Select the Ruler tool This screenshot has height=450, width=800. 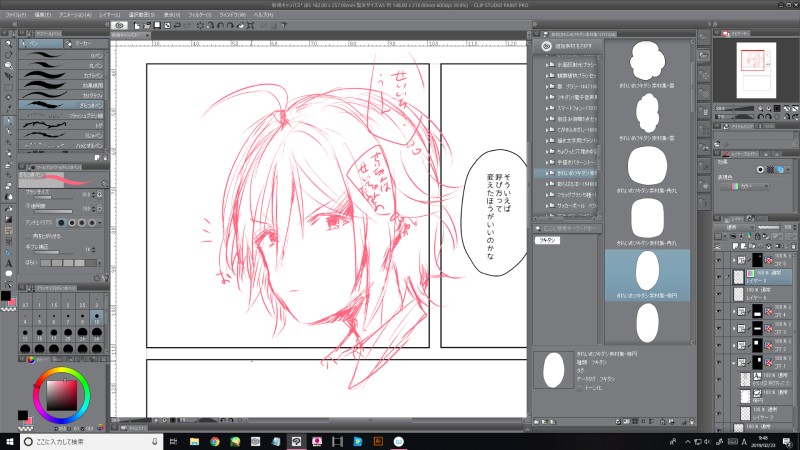pyautogui.click(x=8, y=253)
